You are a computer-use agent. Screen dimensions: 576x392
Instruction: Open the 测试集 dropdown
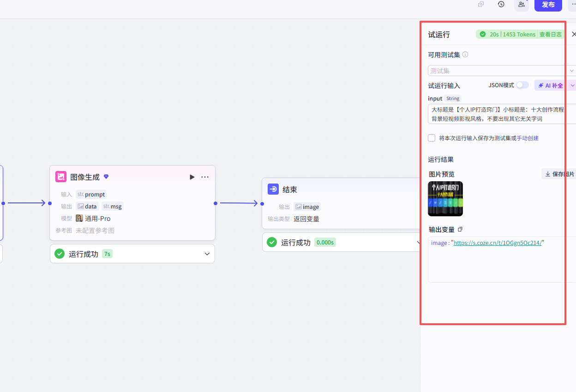tap(502, 71)
